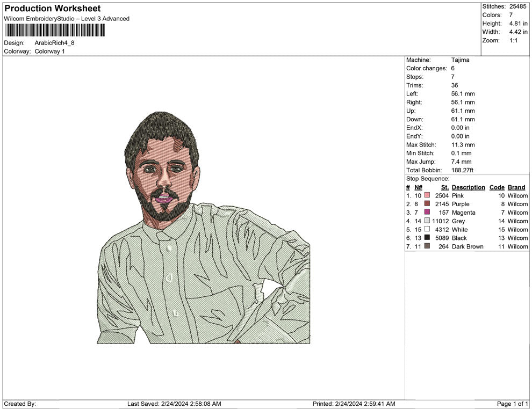This screenshot has height=409, width=532.
Task: Select the Zoom value 1:1
Action: click(x=513, y=40)
